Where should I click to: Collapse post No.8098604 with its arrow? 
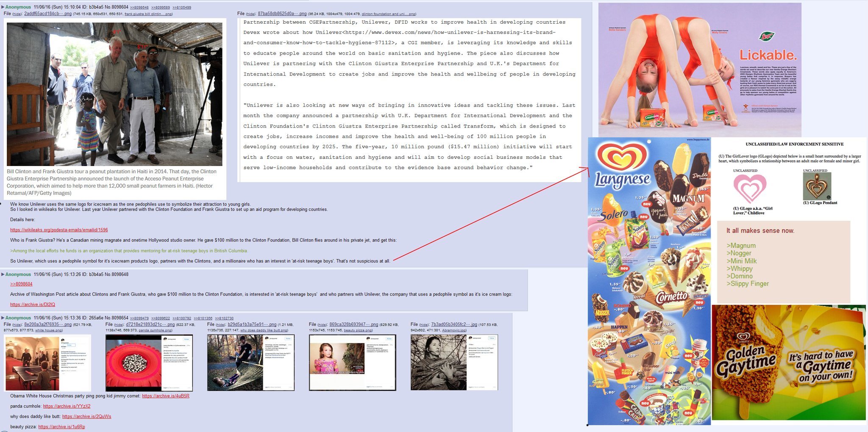pos(3,7)
